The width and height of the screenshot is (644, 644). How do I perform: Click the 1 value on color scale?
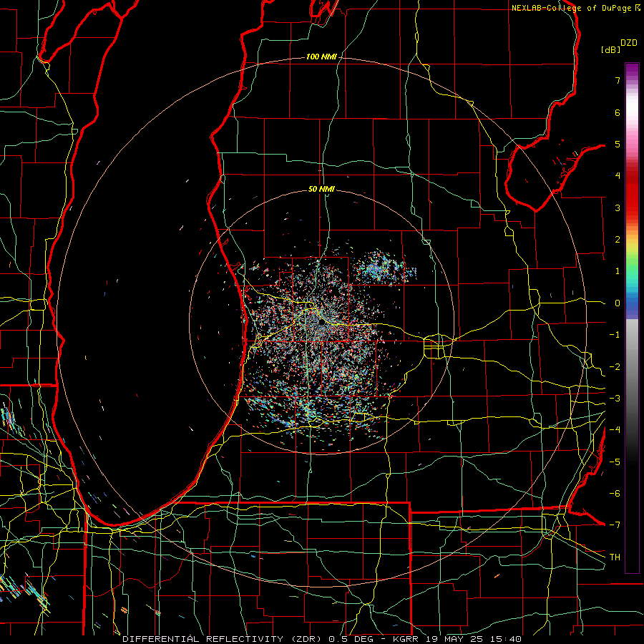[x=618, y=271]
